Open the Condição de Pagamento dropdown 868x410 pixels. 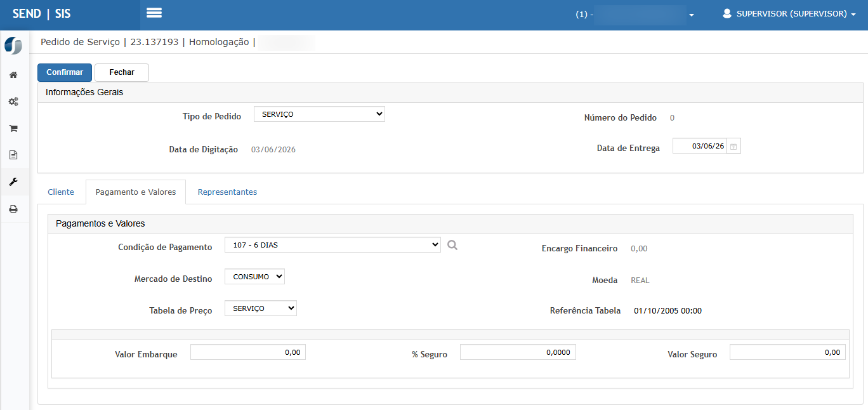point(332,245)
